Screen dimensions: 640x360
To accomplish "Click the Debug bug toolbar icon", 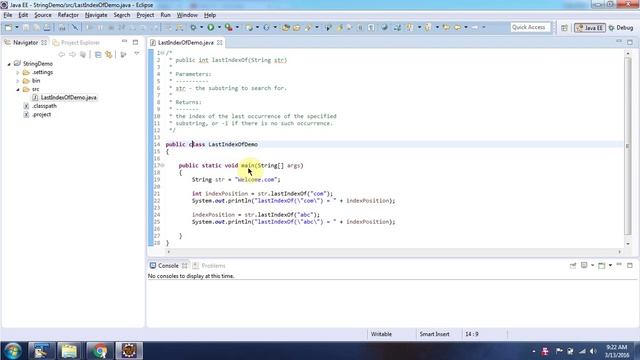I will click(x=193, y=27).
